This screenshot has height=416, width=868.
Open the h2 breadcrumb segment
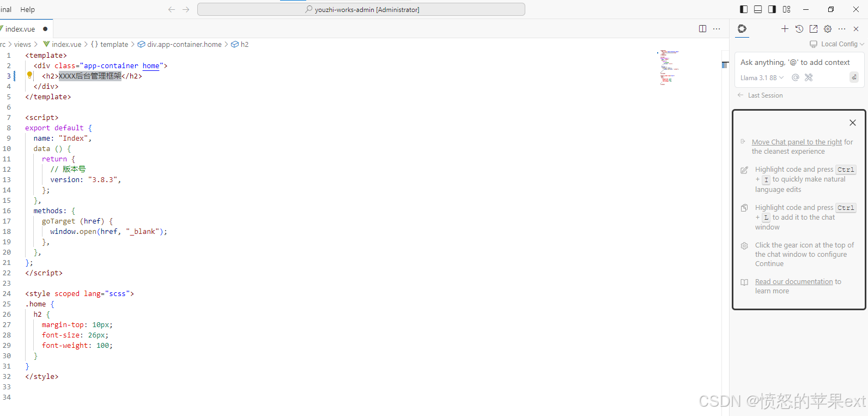point(240,45)
